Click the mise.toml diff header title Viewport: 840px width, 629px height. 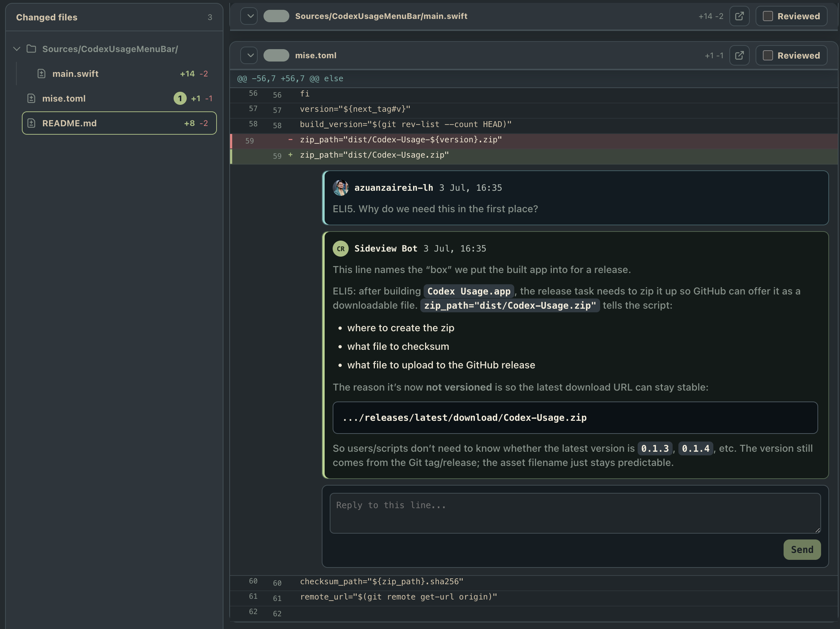coord(316,55)
